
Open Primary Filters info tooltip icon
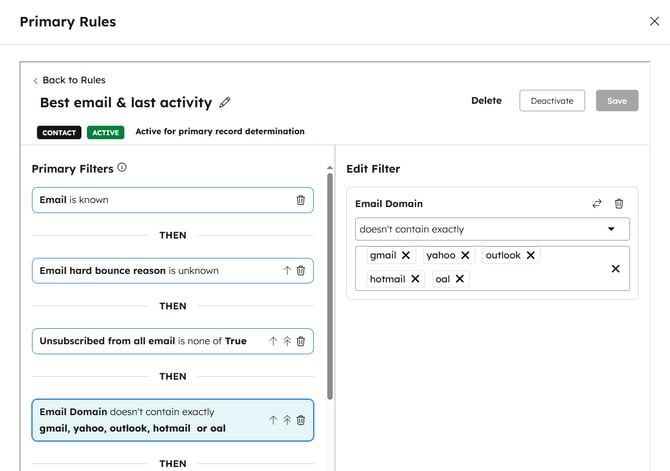point(122,168)
